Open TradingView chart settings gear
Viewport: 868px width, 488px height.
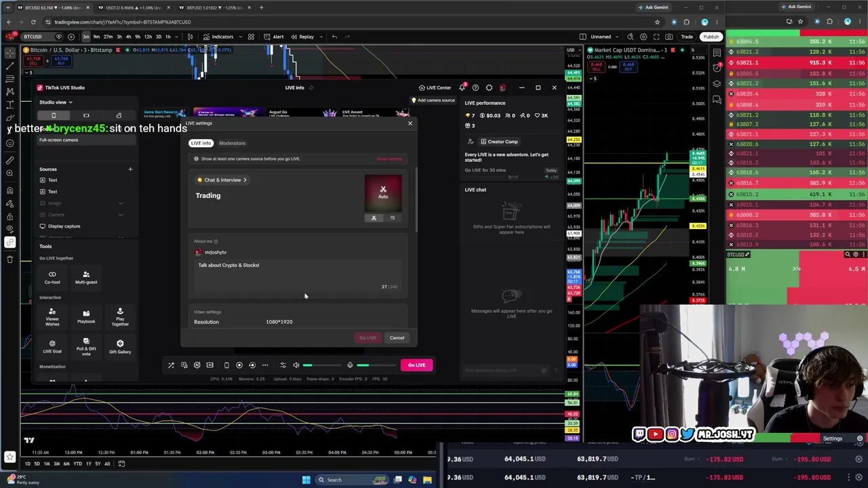(x=644, y=37)
